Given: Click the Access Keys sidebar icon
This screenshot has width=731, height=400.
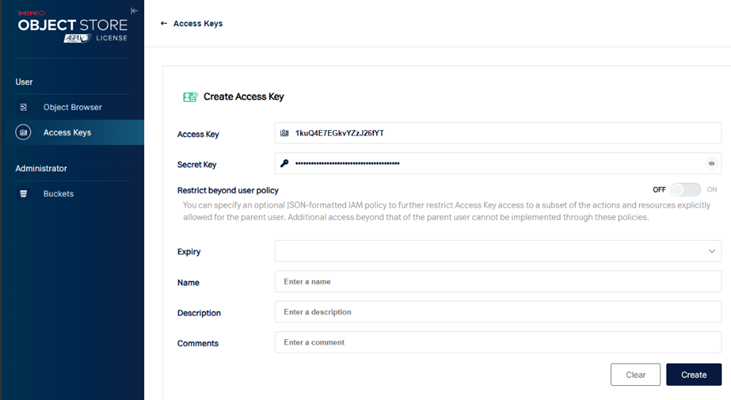Looking at the screenshot, I should (23, 132).
